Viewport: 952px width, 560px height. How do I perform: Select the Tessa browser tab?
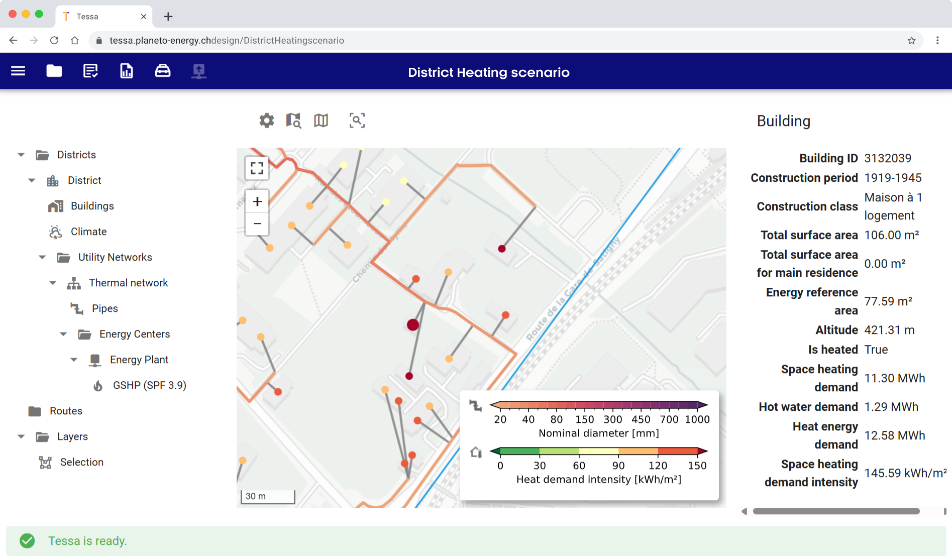pos(104,17)
